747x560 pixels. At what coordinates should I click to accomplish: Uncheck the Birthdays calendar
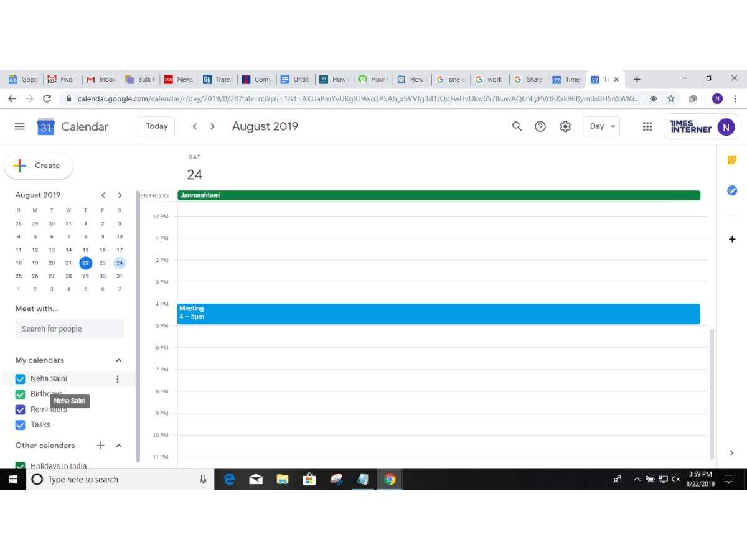coord(20,394)
